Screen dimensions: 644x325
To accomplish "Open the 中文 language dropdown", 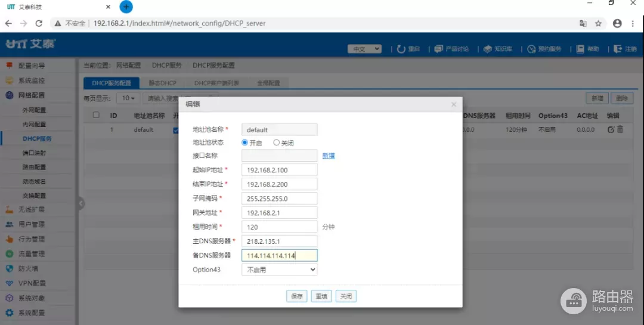I will pos(365,49).
